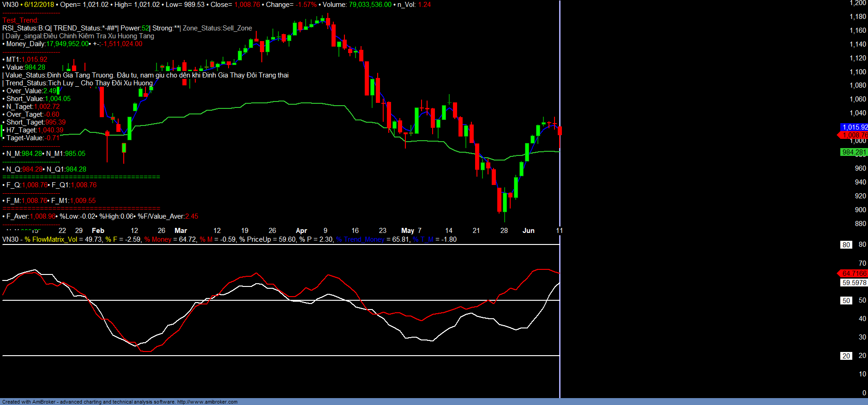Click the blue % Trend_Money label
The height and width of the screenshot is (405, 868).
360,239
